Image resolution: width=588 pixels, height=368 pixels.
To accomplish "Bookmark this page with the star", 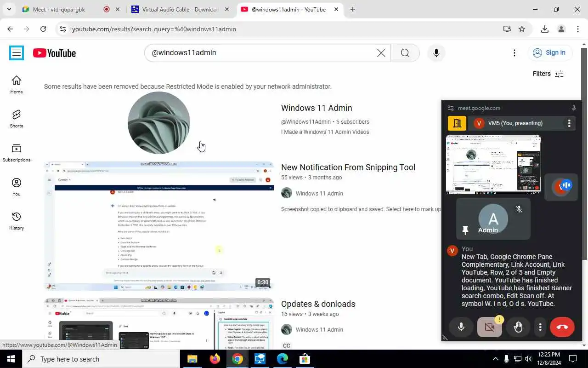I will point(522,29).
